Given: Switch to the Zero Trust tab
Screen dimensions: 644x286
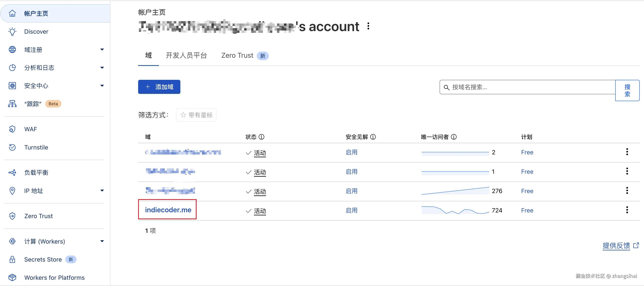Looking at the screenshot, I should point(237,56).
